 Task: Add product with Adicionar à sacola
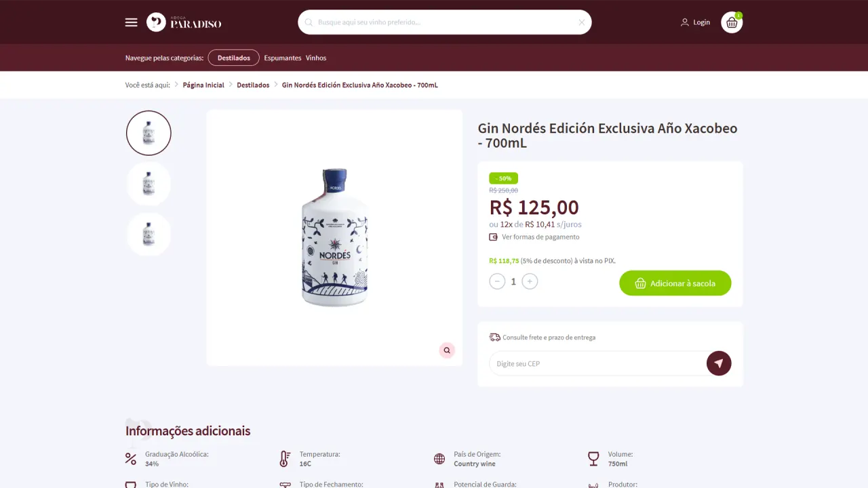click(x=675, y=283)
